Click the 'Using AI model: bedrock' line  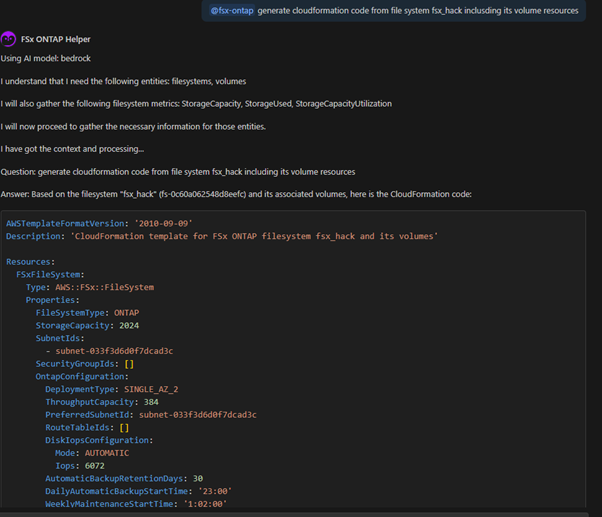click(46, 58)
